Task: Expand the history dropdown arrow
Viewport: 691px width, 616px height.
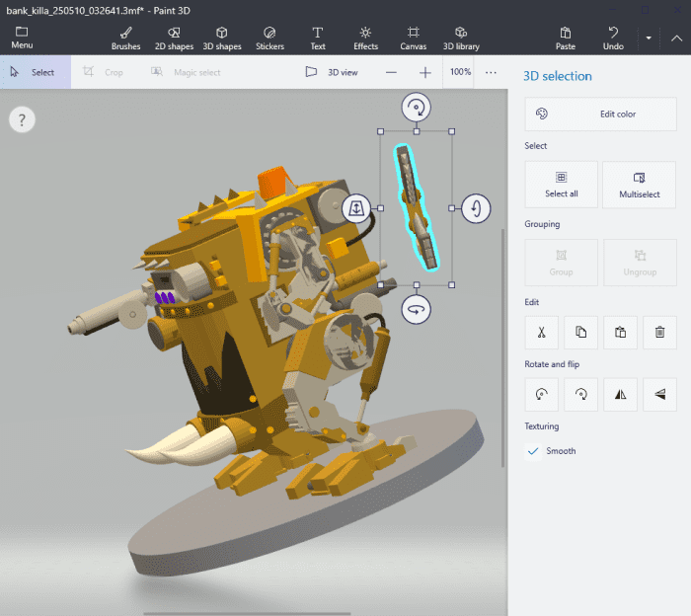Action: point(649,38)
